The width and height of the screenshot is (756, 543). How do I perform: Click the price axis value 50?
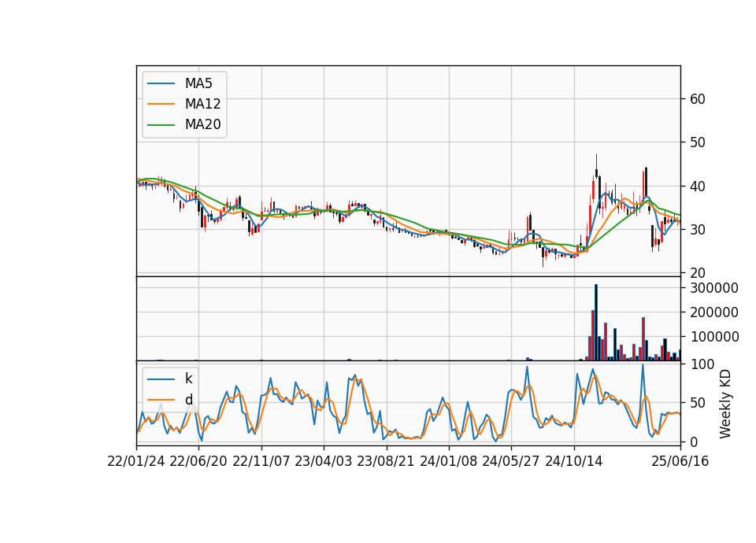pyautogui.click(x=698, y=142)
